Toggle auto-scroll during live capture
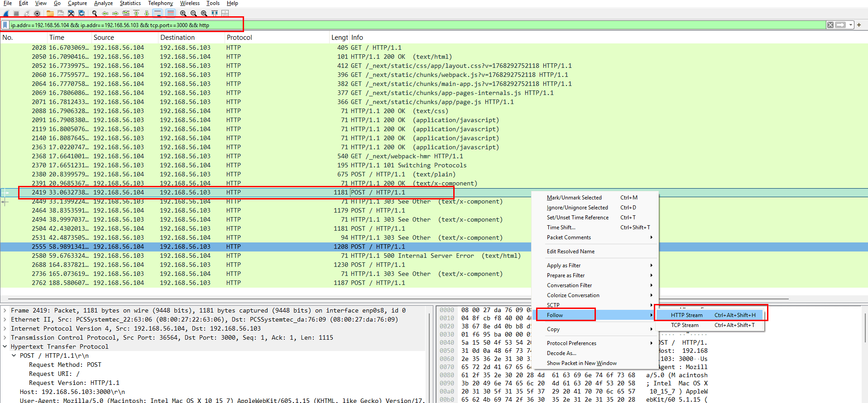Image resolution: width=868 pixels, height=403 pixels. [157, 14]
